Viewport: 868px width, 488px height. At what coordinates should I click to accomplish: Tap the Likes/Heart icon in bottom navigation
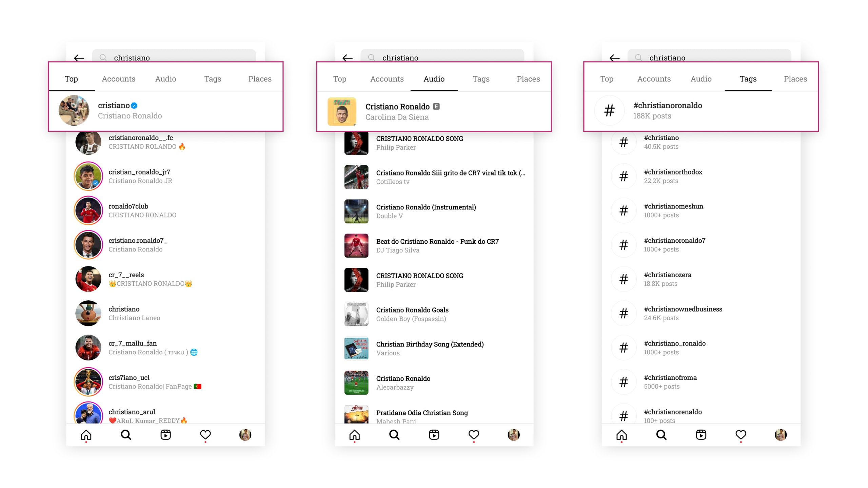point(206,435)
